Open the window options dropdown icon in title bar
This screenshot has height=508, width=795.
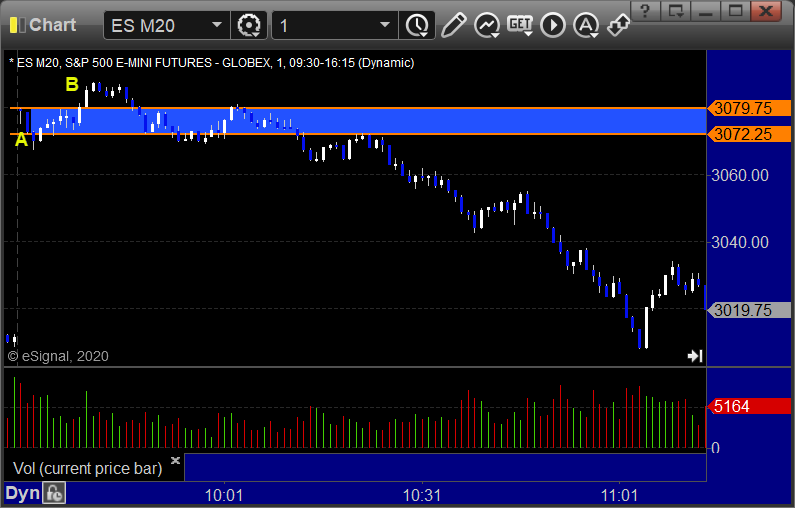coord(675,11)
